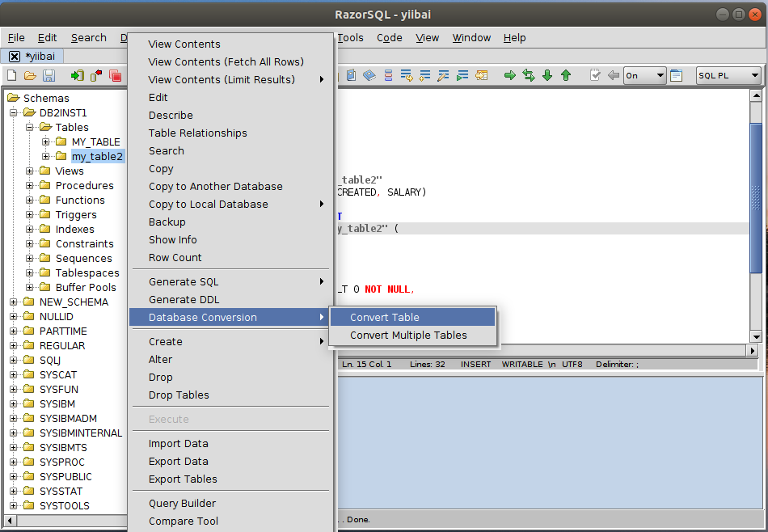The width and height of the screenshot is (768, 532).
Task: Close the yiibai tab with its X icon
Action: (x=15, y=57)
